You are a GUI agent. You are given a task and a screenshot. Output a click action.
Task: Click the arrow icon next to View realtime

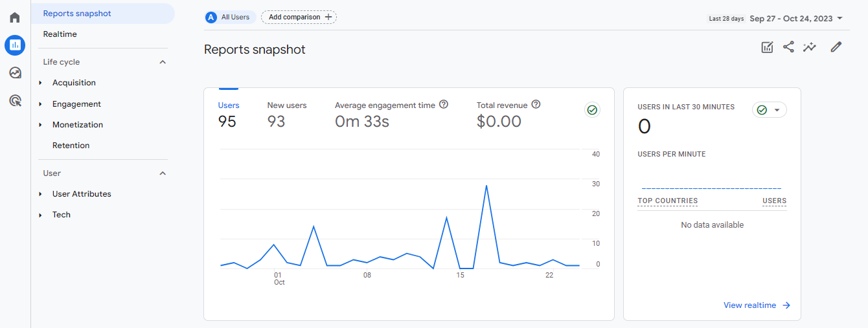pyautogui.click(x=786, y=305)
